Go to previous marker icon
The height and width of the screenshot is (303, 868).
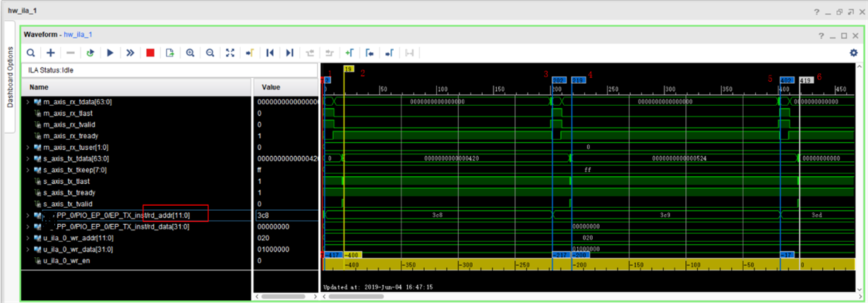(x=369, y=53)
